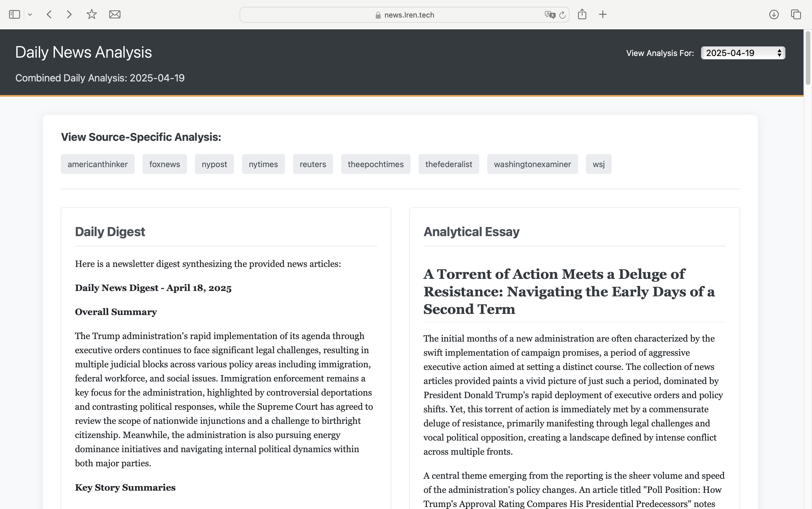This screenshot has height=509, width=812.
Task: Expand the sidebar options chevron
Action: [30, 14]
